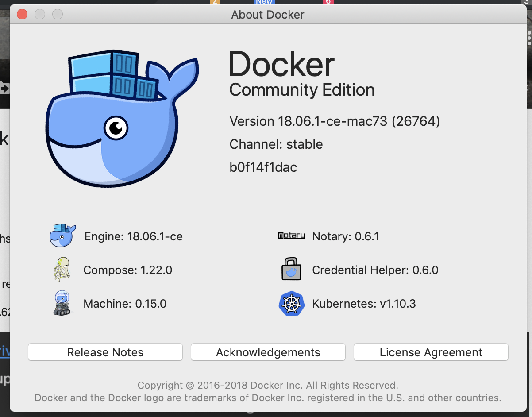
Task: Click the Docker Inc. copyright text
Action: click(x=268, y=385)
